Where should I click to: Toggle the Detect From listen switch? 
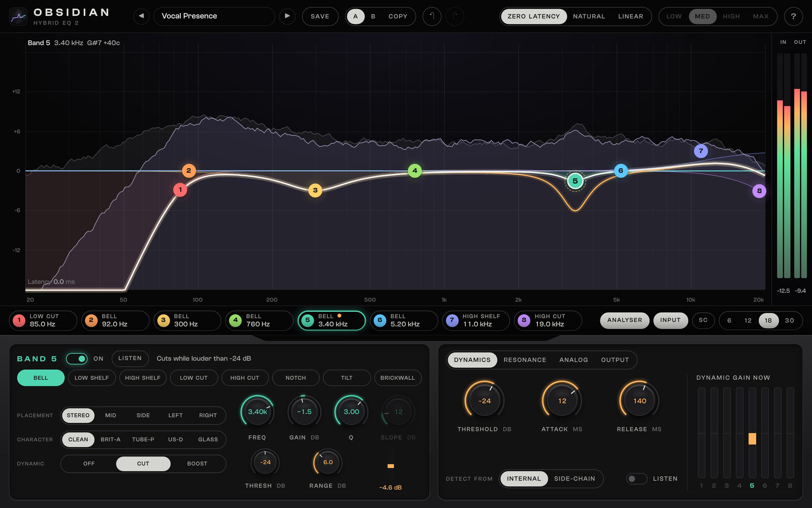click(636, 479)
